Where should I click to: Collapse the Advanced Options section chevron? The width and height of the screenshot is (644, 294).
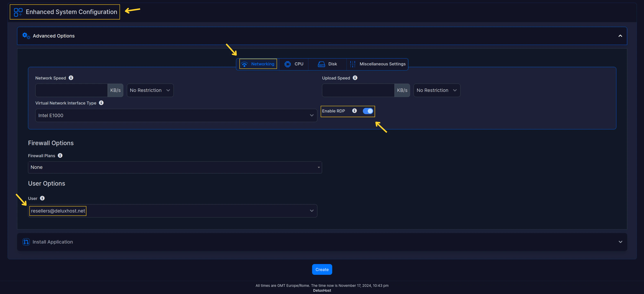point(620,36)
